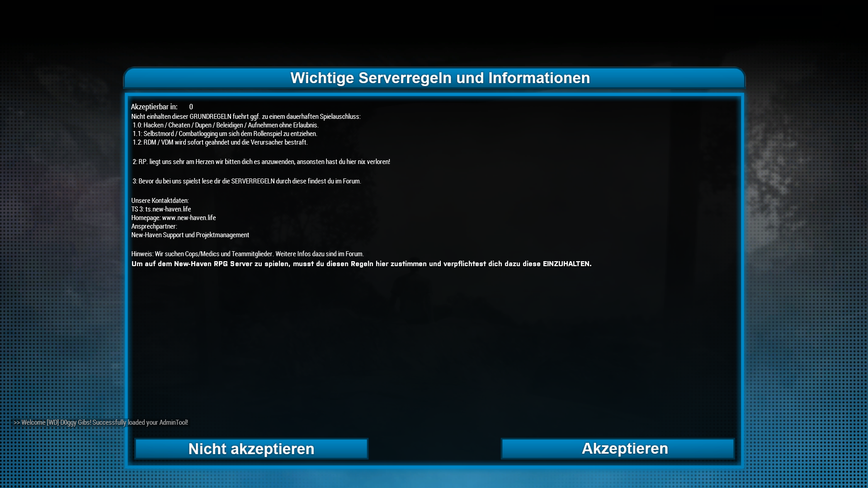Select rule 1.1 about Selbstmord and Combatlogging
The height and width of the screenshot is (488, 868).
pos(225,134)
